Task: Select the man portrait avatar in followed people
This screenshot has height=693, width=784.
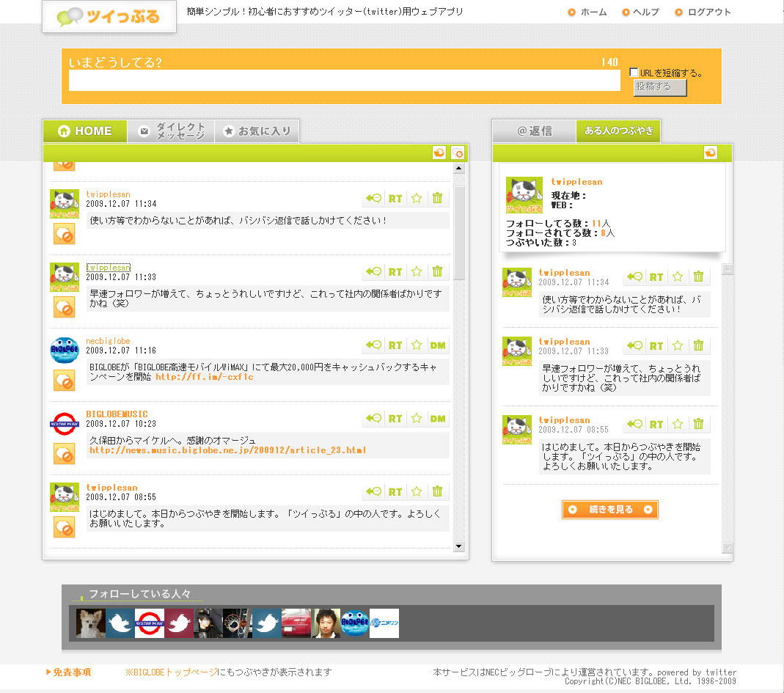Action: tap(326, 623)
